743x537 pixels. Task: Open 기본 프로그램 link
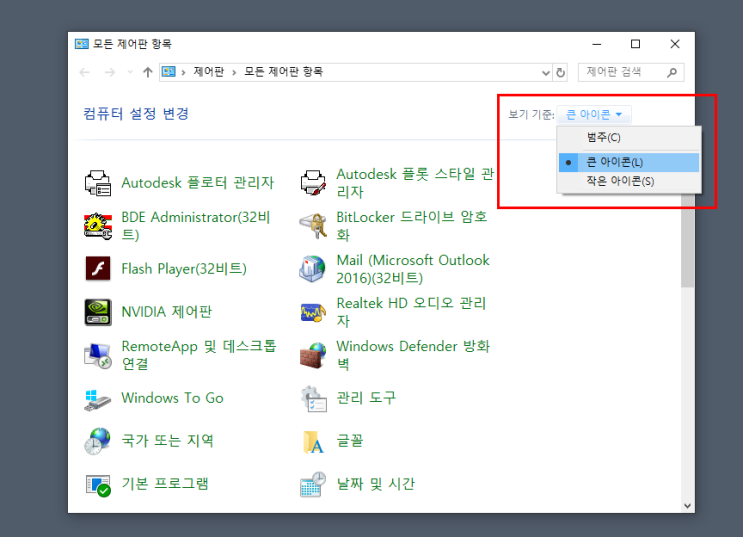(x=165, y=484)
